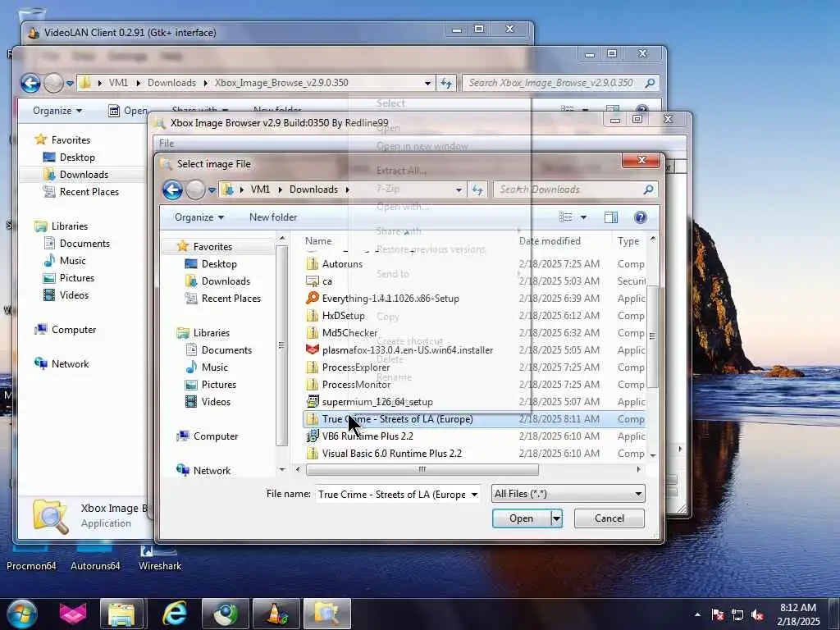Image resolution: width=840 pixels, height=630 pixels.
Task: Click Search Downloads field in dialog
Action: point(575,189)
